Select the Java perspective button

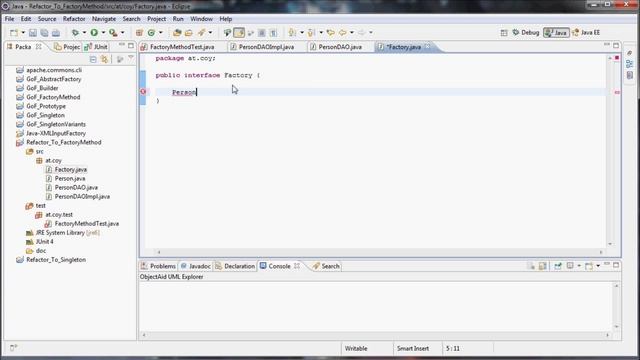coord(556,33)
